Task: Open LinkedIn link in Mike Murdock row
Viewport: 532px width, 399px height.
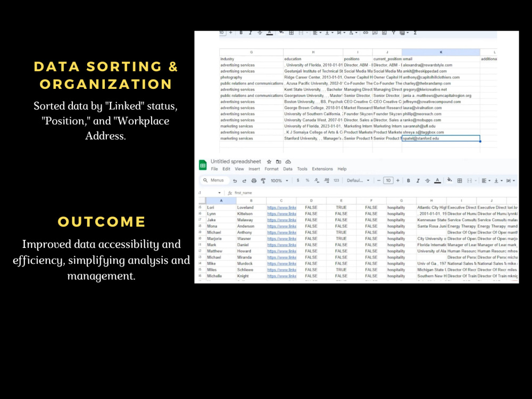Action: coord(281,264)
